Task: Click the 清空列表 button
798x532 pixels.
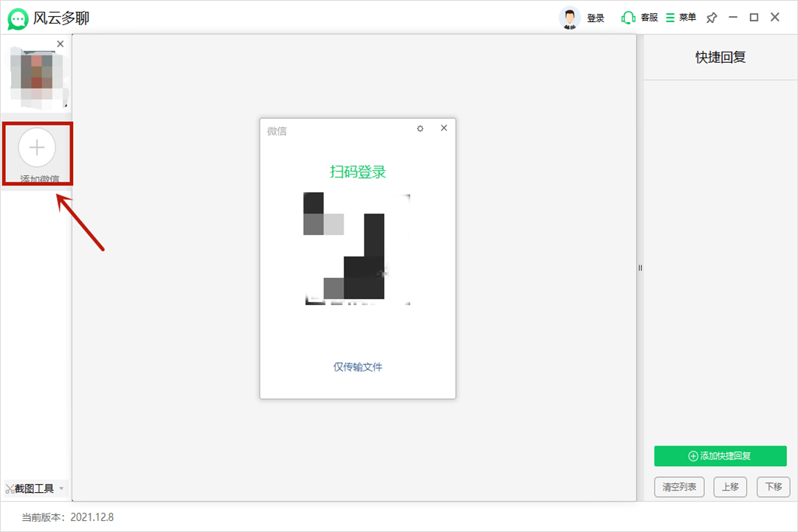Action: pyautogui.click(x=679, y=487)
